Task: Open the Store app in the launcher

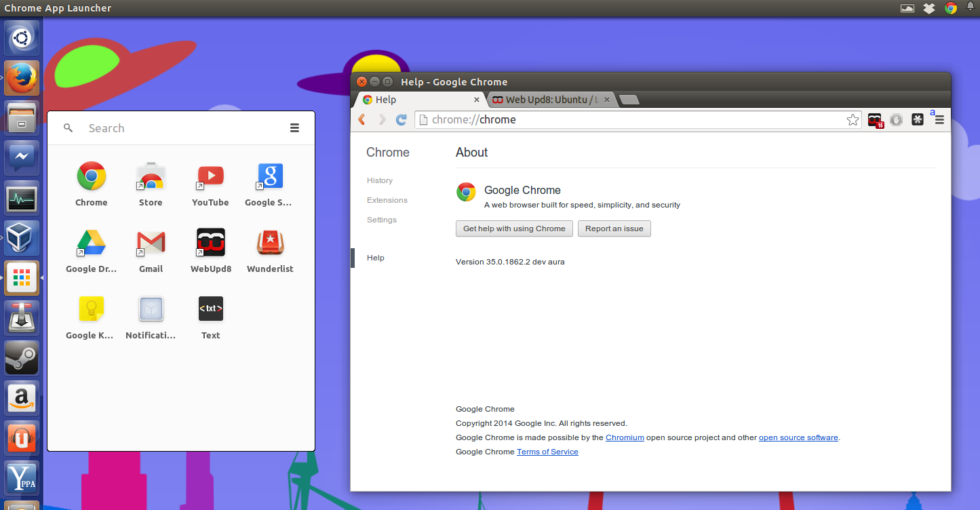Action: [151, 183]
